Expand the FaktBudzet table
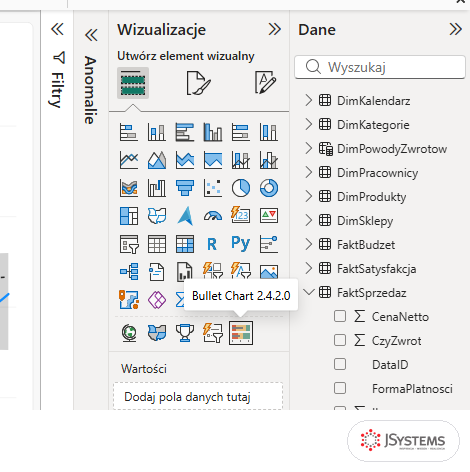470x472 pixels. tap(309, 244)
